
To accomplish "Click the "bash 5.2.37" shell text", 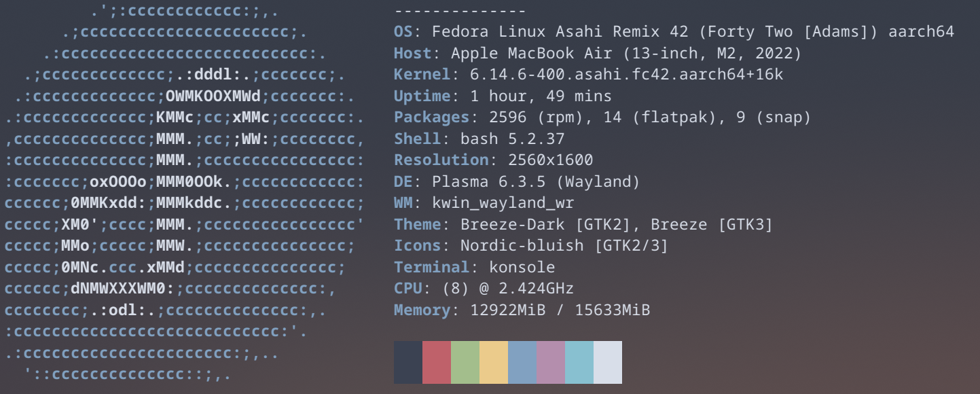I will pos(503,139).
